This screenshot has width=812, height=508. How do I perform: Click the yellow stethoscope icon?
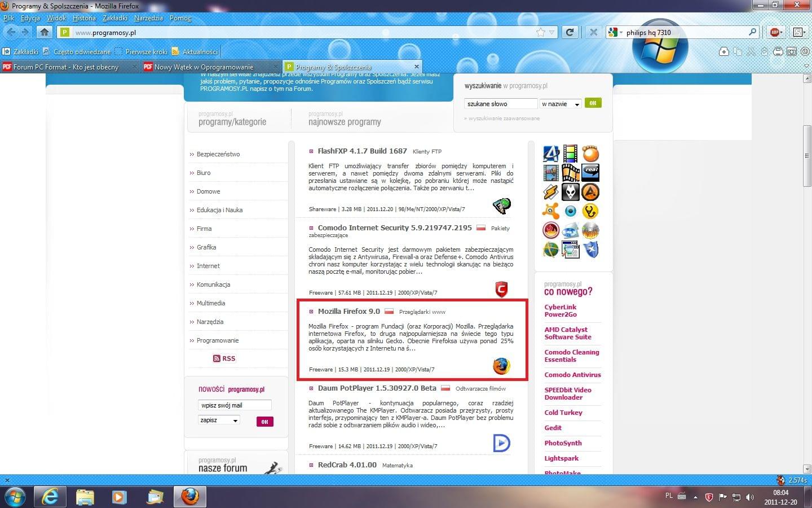click(x=590, y=211)
